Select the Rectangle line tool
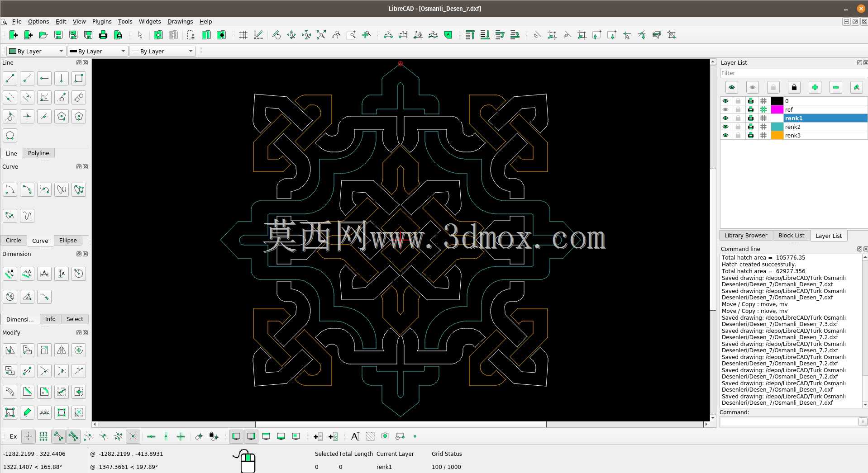 tap(79, 78)
